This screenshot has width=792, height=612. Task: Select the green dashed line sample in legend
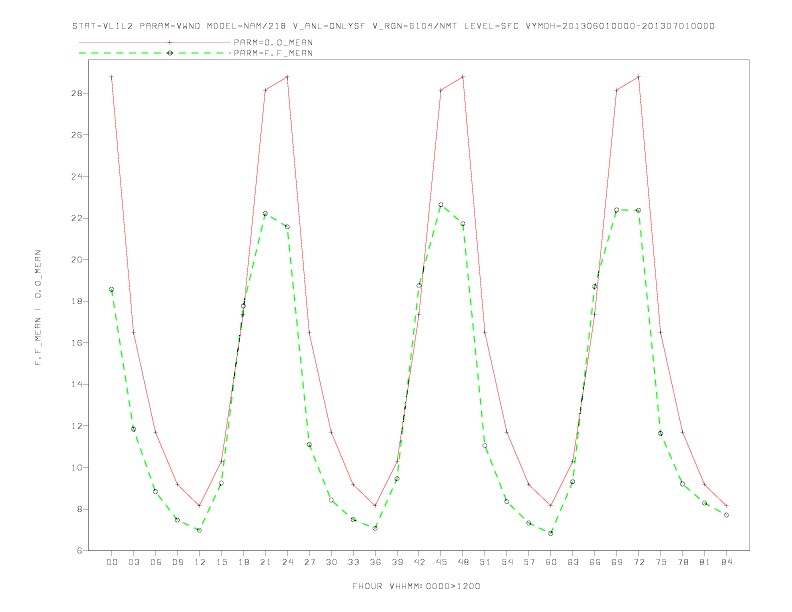pos(155,53)
